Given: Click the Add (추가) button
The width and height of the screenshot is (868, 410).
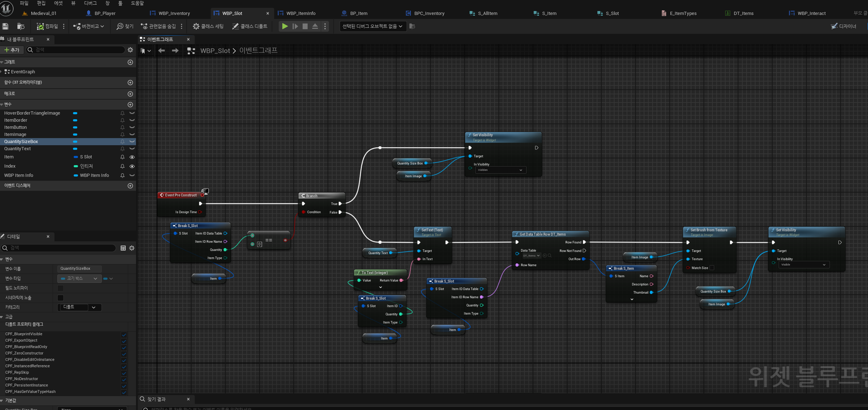Looking at the screenshot, I should [12, 50].
